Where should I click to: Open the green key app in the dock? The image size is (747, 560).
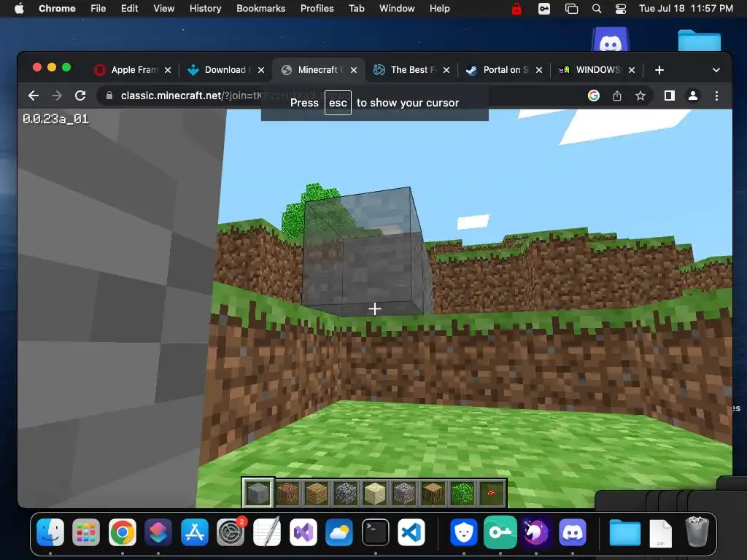pos(500,532)
